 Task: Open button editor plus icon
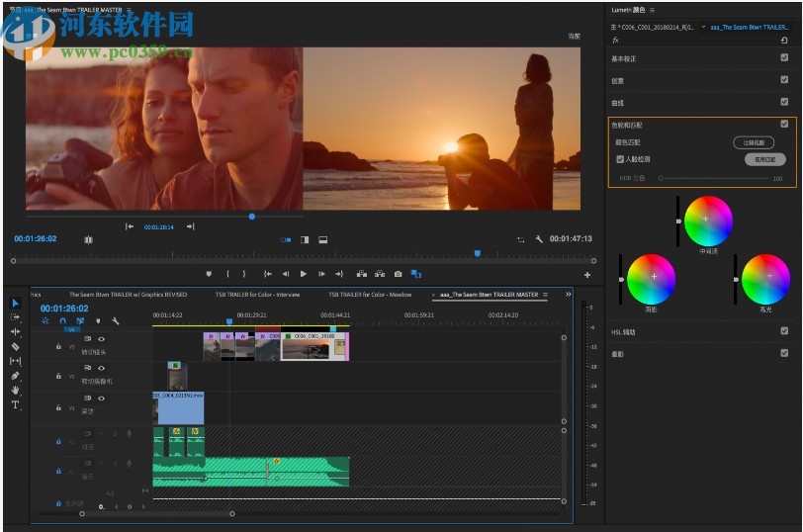[x=586, y=275]
